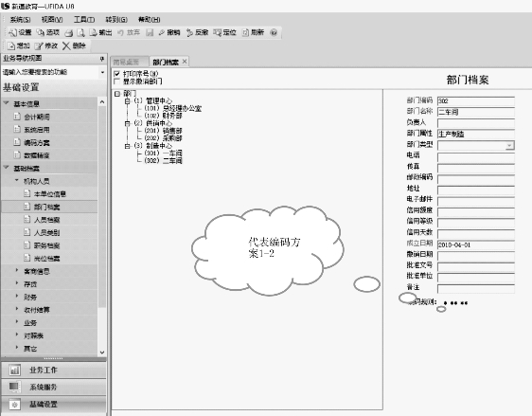Viewport: 532px width, 416px height.
Task: Open 人员类别 in the sidebar
Action: 46,232
